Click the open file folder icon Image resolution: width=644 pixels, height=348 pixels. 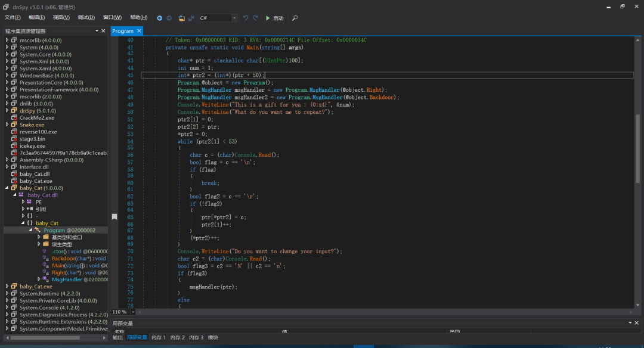click(182, 18)
